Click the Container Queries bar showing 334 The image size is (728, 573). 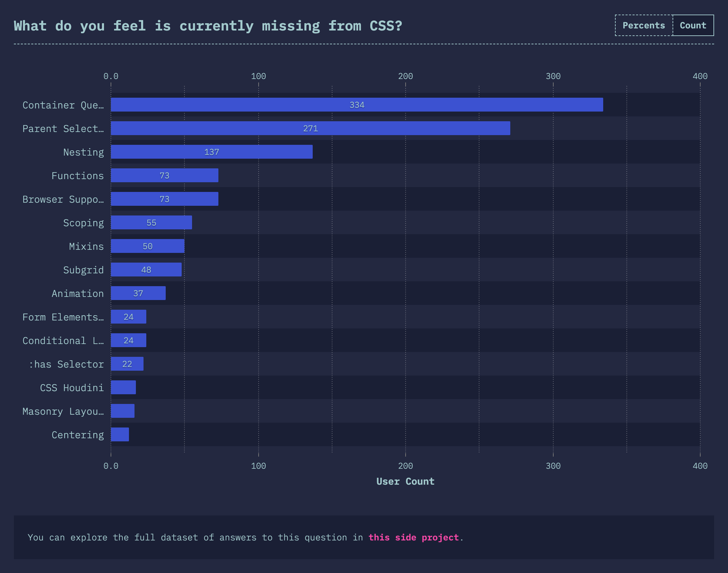pyautogui.click(x=356, y=105)
